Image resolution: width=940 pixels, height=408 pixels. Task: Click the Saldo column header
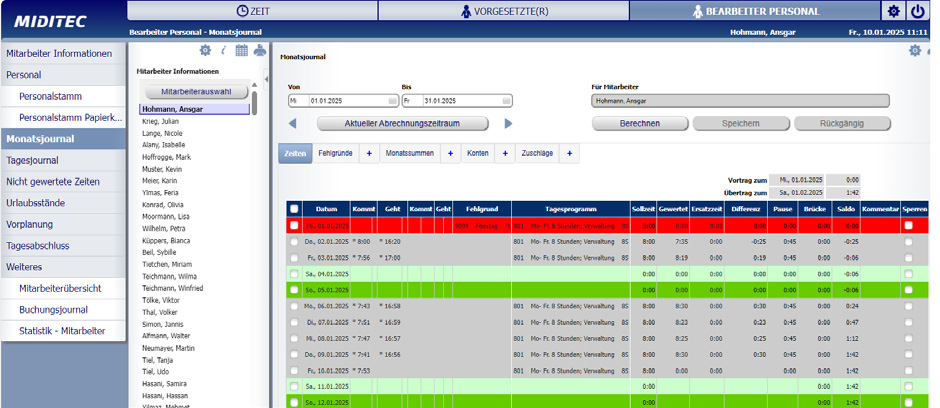(x=845, y=209)
